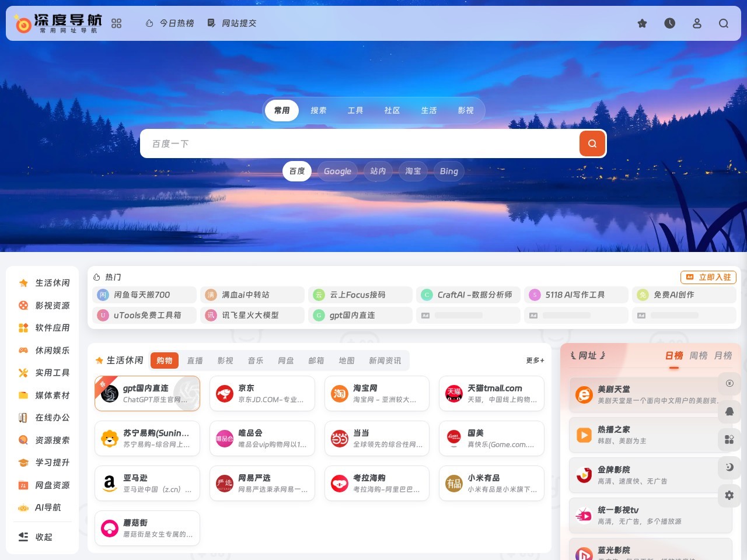Click the header search magnifier icon
The image size is (747, 560).
tap(724, 23)
